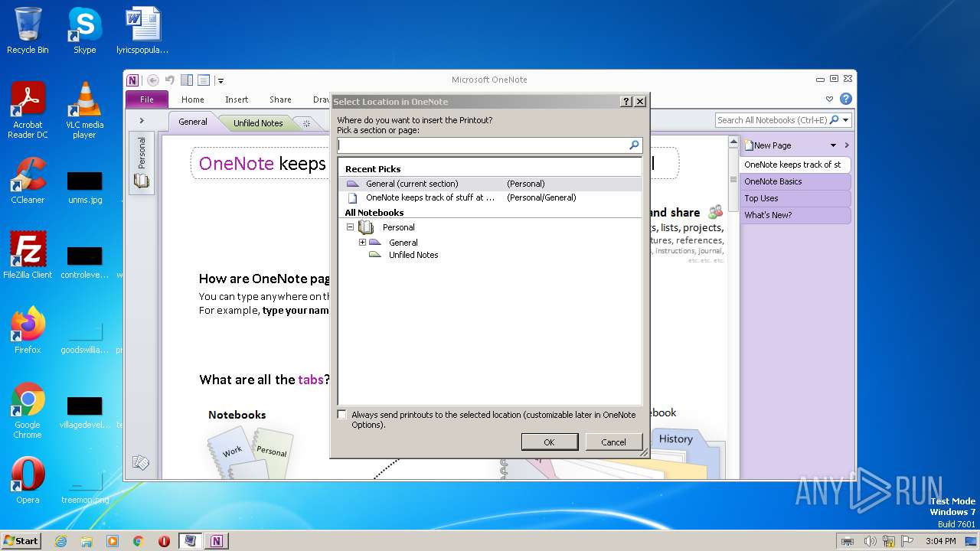980x551 pixels.
Task: Click the search magnifier in OneNote search box
Action: pyautogui.click(x=834, y=120)
